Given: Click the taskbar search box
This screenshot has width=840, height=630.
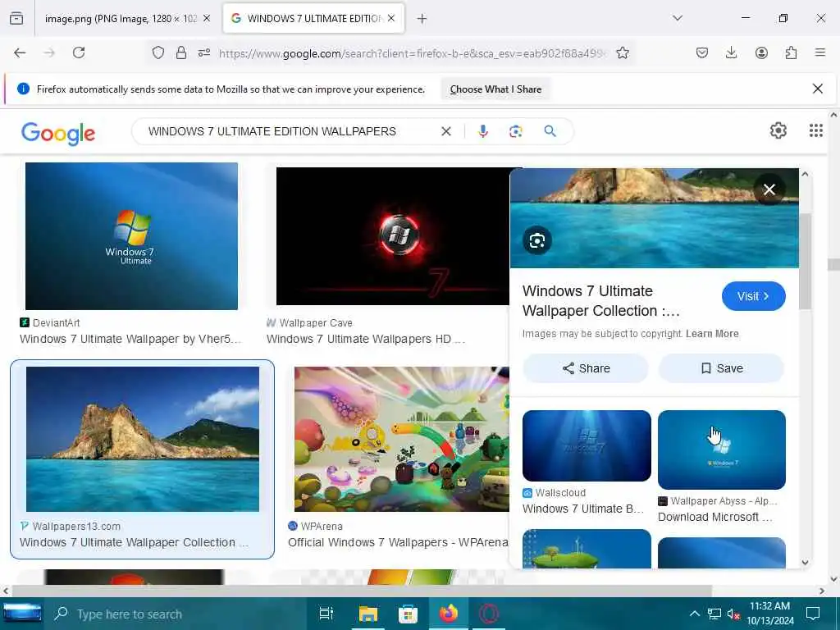Looking at the screenshot, I should 177,614.
